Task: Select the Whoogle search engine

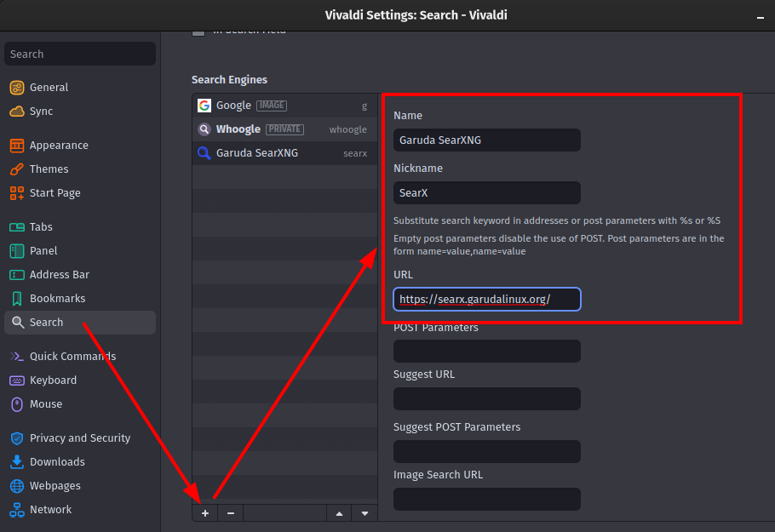Action: click(x=284, y=129)
